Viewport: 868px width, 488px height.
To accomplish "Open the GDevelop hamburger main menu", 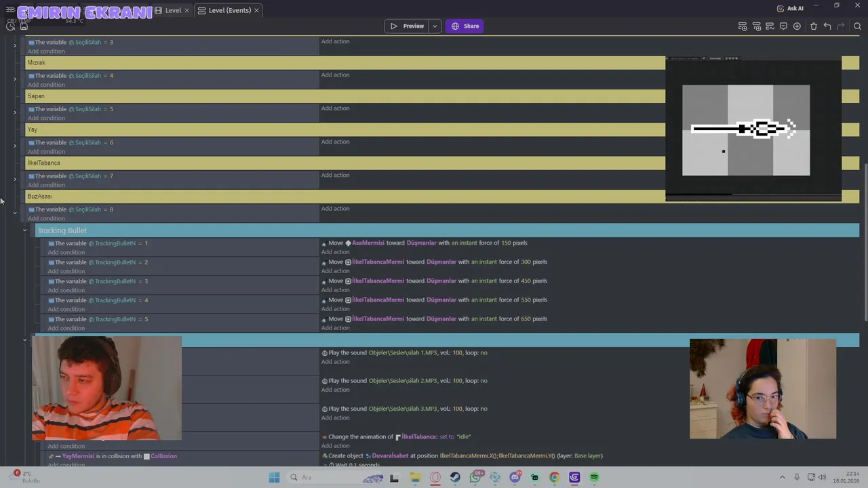I will click(x=10, y=10).
